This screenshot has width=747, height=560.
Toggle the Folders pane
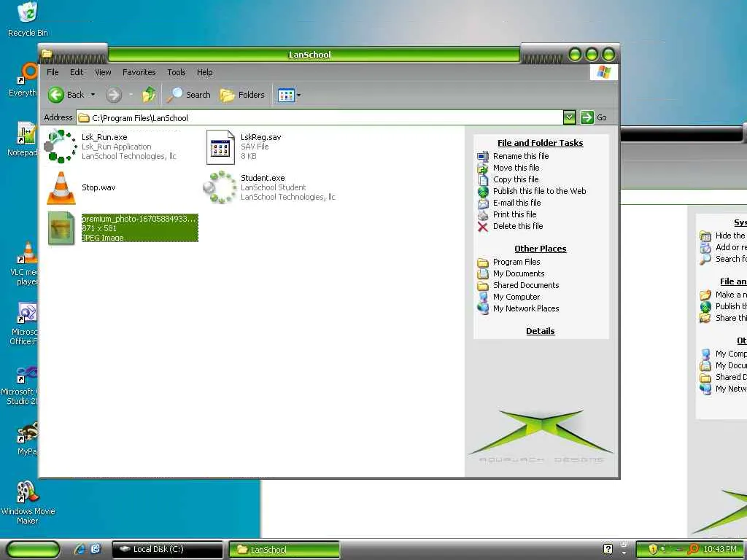pyautogui.click(x=242, y=95)
